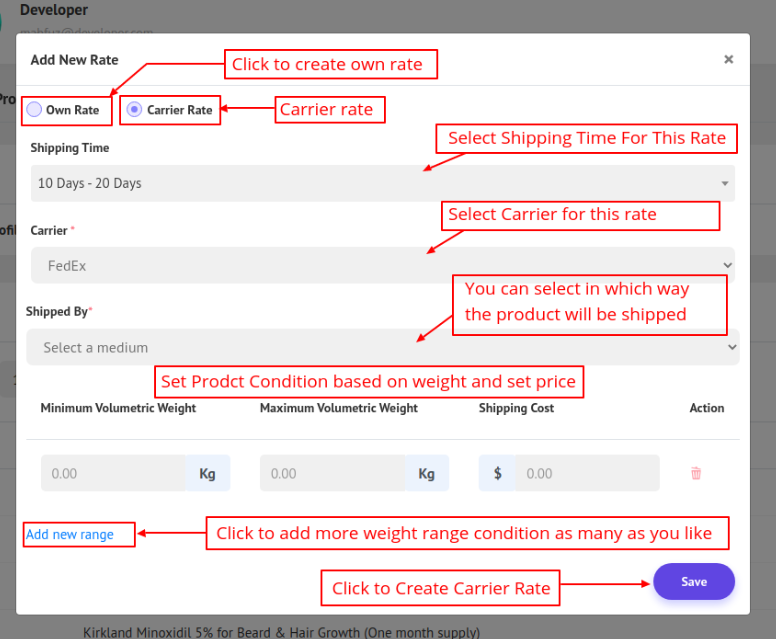776x639 pixels.
Task: Click the Shipping Time dropdown arrow
Action: pyautogui.click(x=724, y=184)
